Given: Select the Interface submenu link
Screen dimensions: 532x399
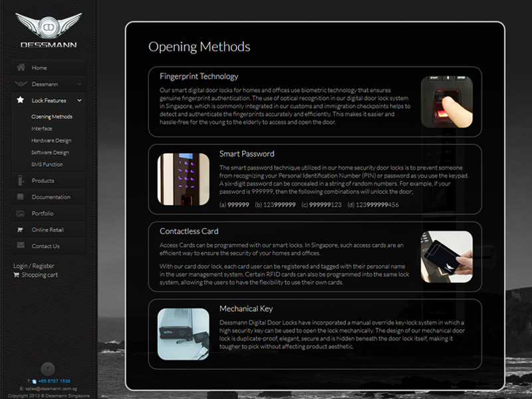Looking at the screenshot, I should (42, 128).
